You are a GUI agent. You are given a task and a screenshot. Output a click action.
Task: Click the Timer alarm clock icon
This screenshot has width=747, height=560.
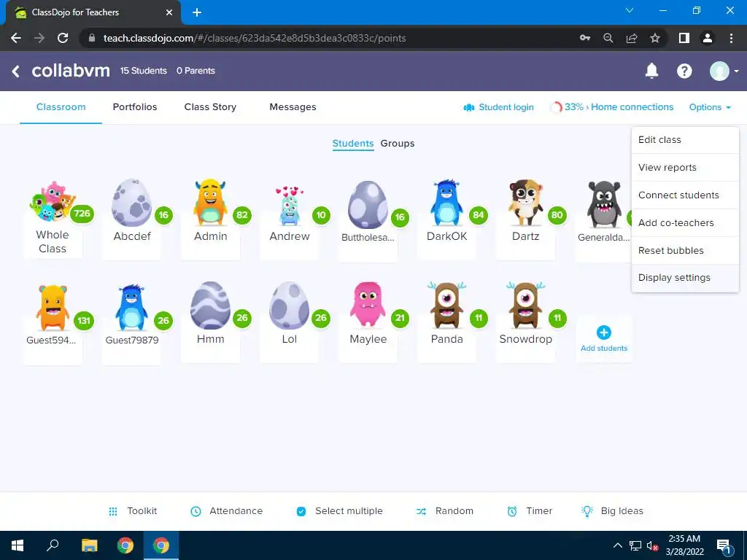pos(512,511)
